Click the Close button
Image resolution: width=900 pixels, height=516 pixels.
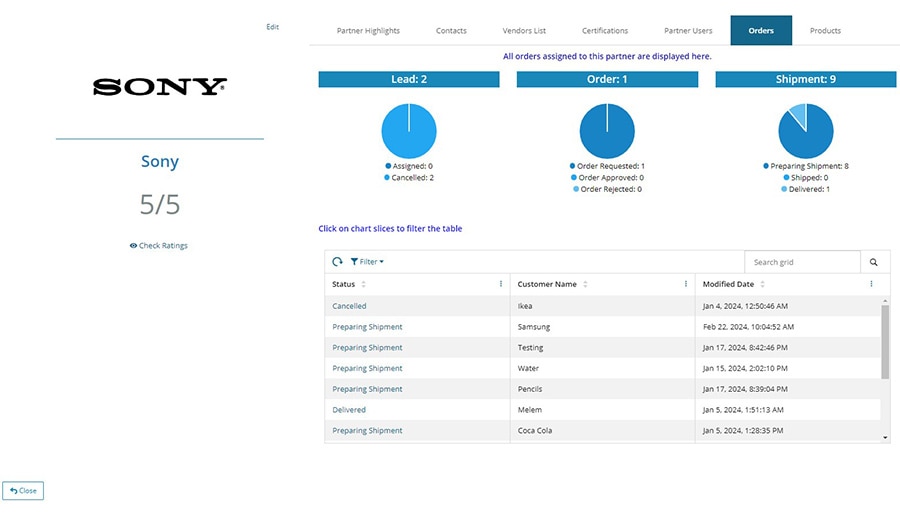[23, 491]
